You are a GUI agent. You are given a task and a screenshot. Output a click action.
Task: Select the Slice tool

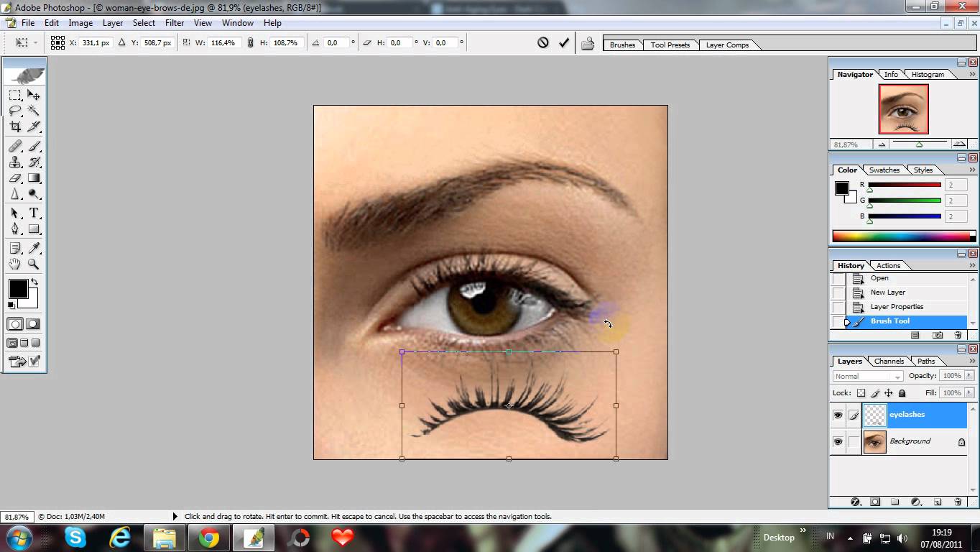34,126
